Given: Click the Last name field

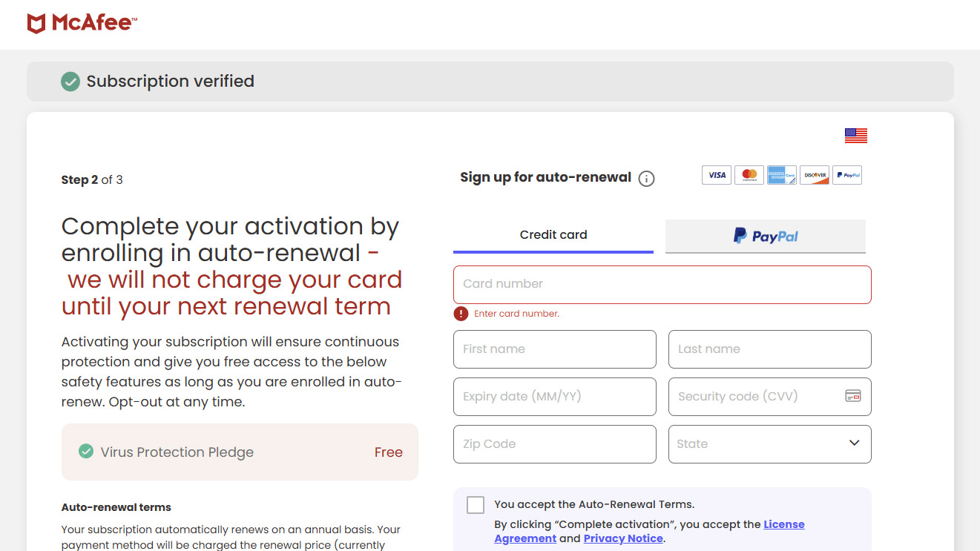Looking at the screenshot, I should click(769, 349).
